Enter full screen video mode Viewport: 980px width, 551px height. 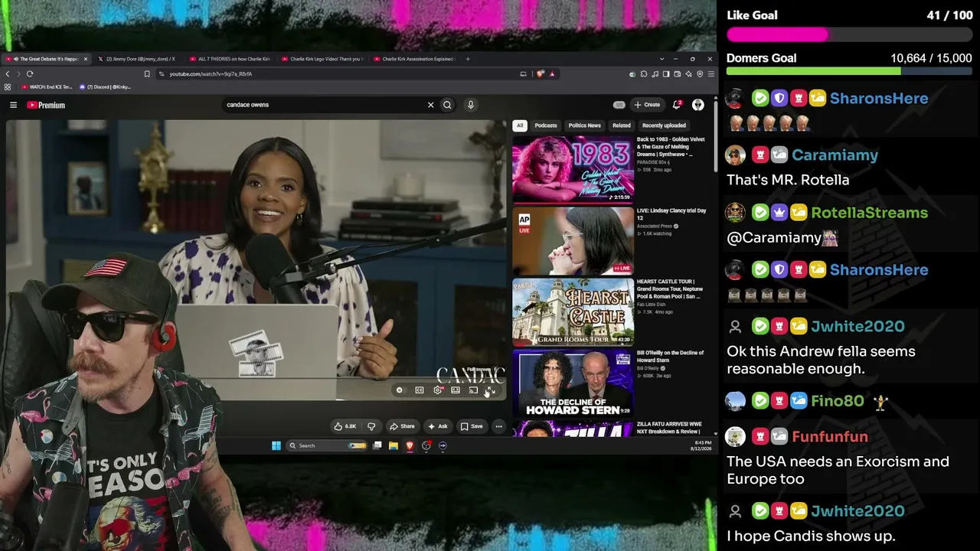[491, 390]
